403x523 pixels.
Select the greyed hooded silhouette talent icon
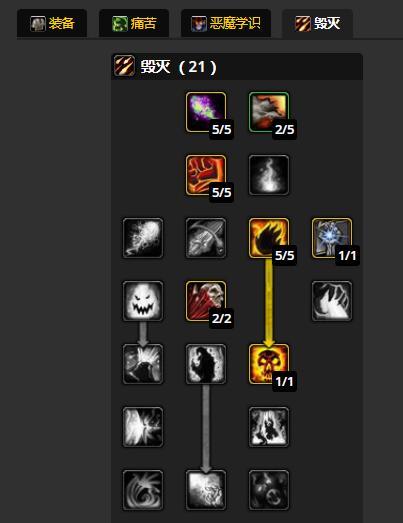point(206,364)
